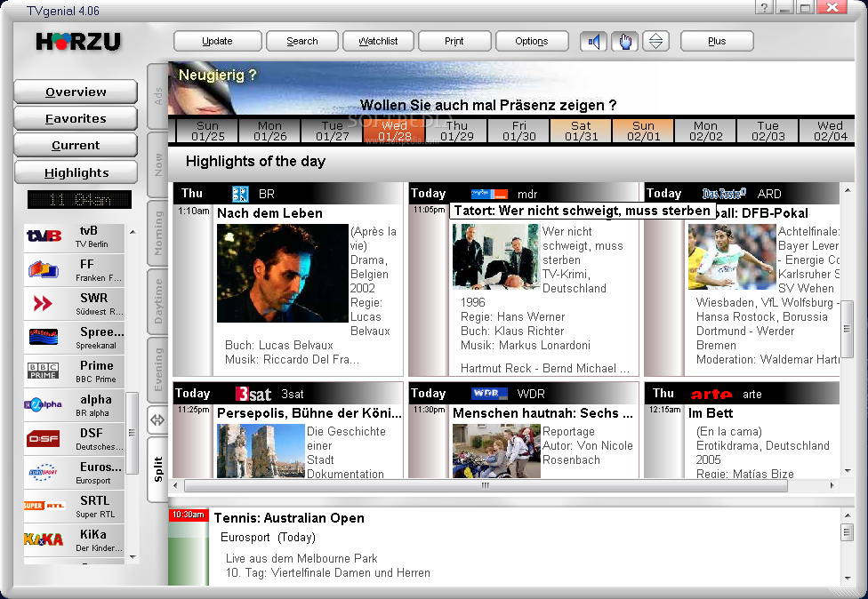Select day Thu 01/29

[457, 132]
